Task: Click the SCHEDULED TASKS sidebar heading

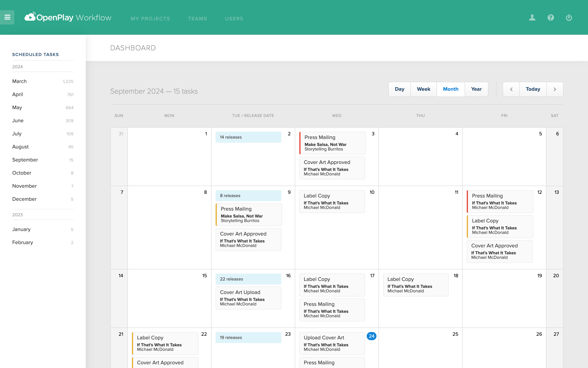Action: tap(36, 55)
